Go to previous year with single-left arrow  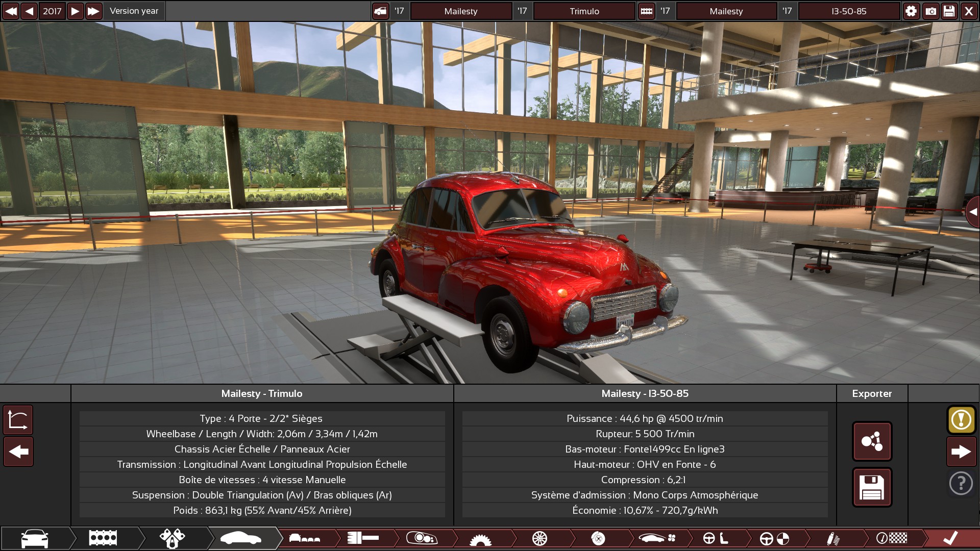pos(30,11)
